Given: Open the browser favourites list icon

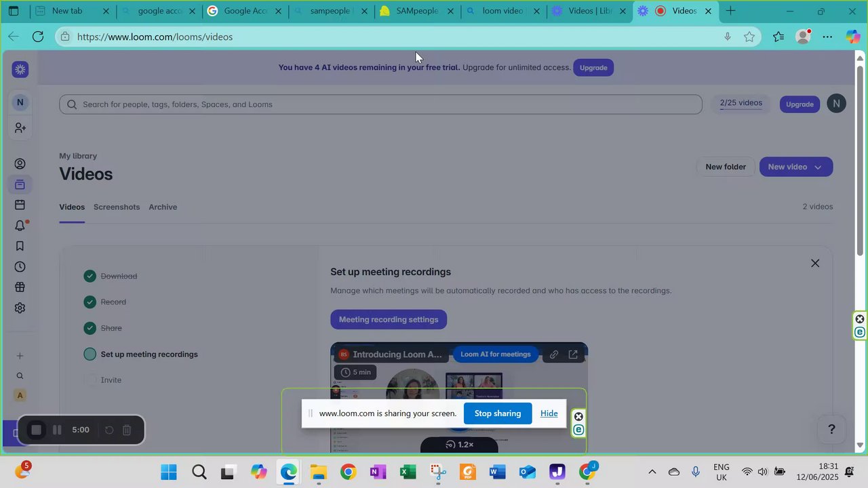Looking at the screenshot, I should click(x=778, y=37).
